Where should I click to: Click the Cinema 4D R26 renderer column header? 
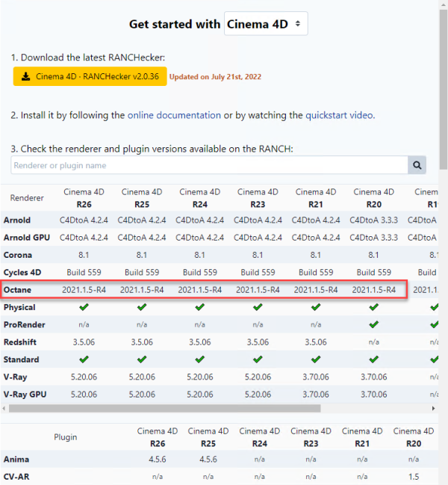tap(83, 197)
